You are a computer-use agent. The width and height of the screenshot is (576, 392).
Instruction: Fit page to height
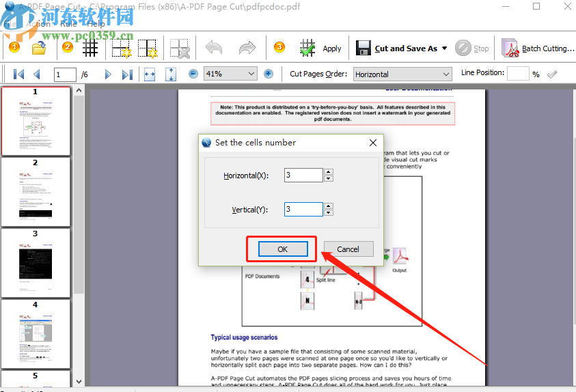point(171,74)
